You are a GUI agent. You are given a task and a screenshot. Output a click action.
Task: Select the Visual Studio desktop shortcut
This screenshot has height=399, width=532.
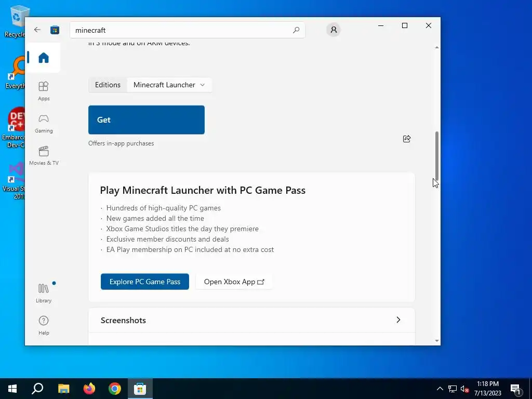click(14, 180)
